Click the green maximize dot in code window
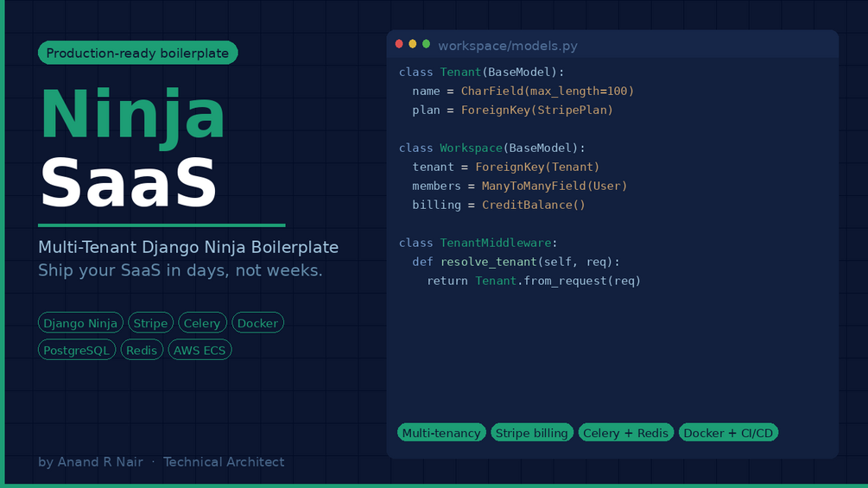 (x=427, y=44)
